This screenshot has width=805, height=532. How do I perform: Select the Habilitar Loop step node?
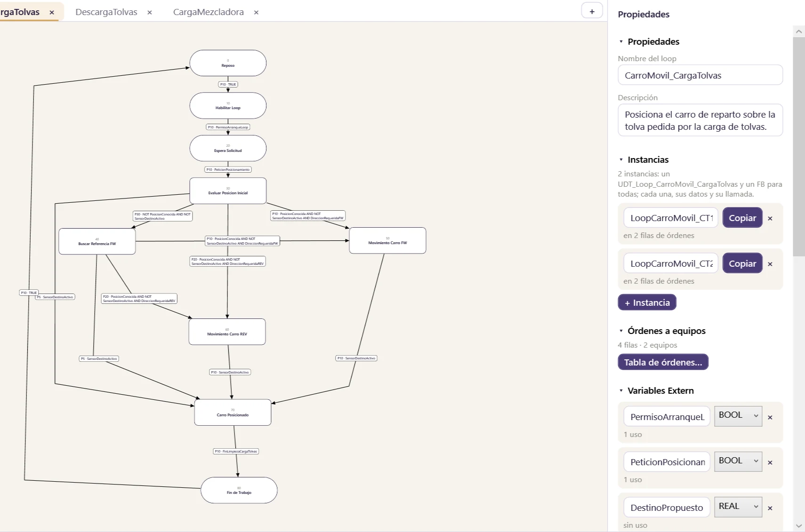click(x=228, y=105)
